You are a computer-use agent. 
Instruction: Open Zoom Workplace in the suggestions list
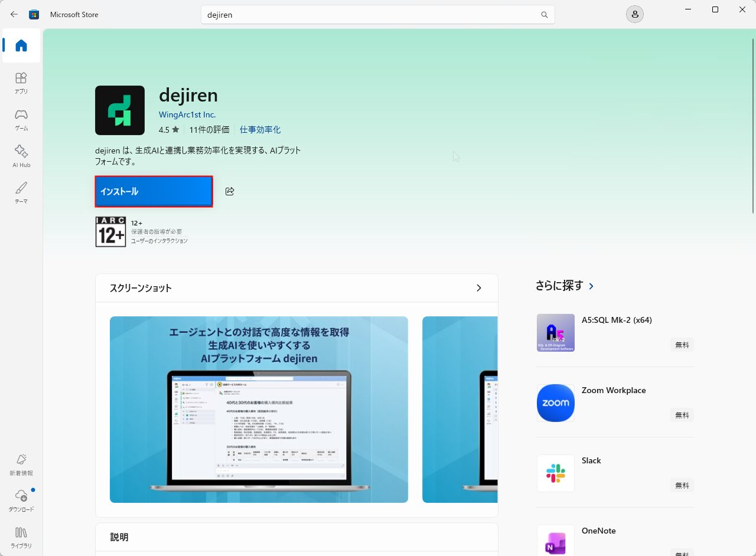coord(614,391)
